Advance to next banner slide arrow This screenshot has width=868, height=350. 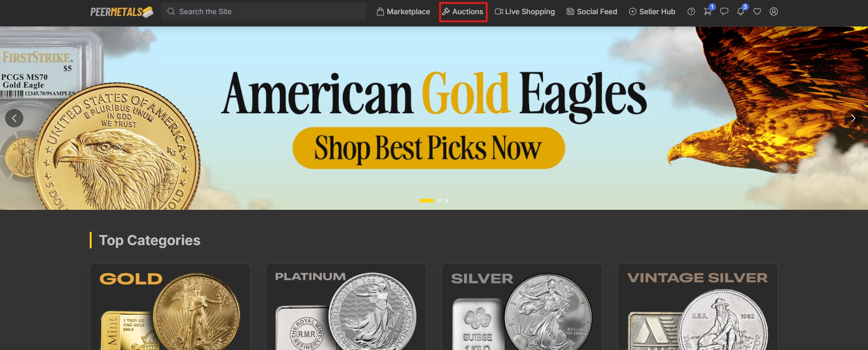pyautogui.click(x=853, y=118)
